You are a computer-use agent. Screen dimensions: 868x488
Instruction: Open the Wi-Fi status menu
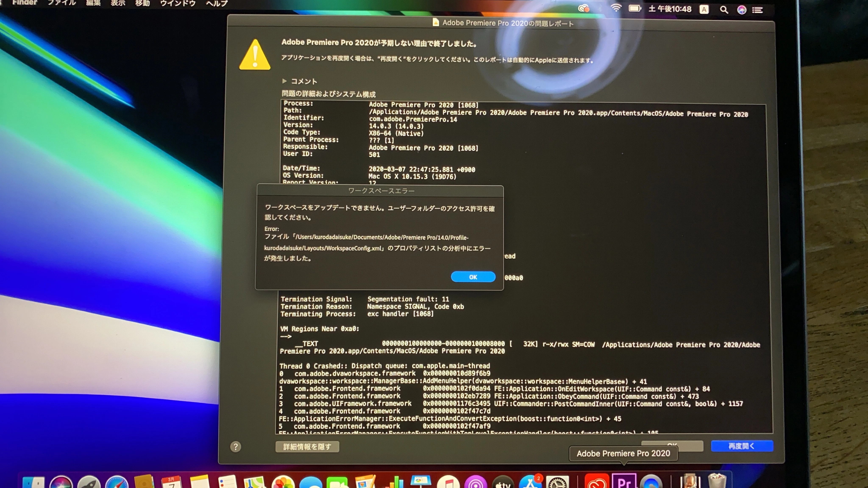point(616,8)
